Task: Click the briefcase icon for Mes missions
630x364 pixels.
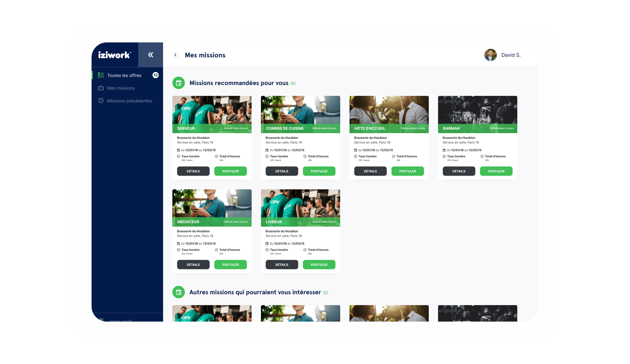Action: [101, 88]
